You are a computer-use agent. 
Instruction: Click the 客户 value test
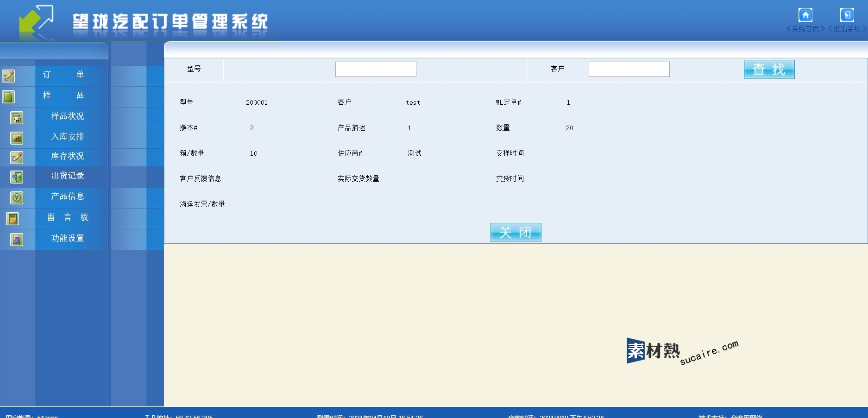tap(413, 102)
